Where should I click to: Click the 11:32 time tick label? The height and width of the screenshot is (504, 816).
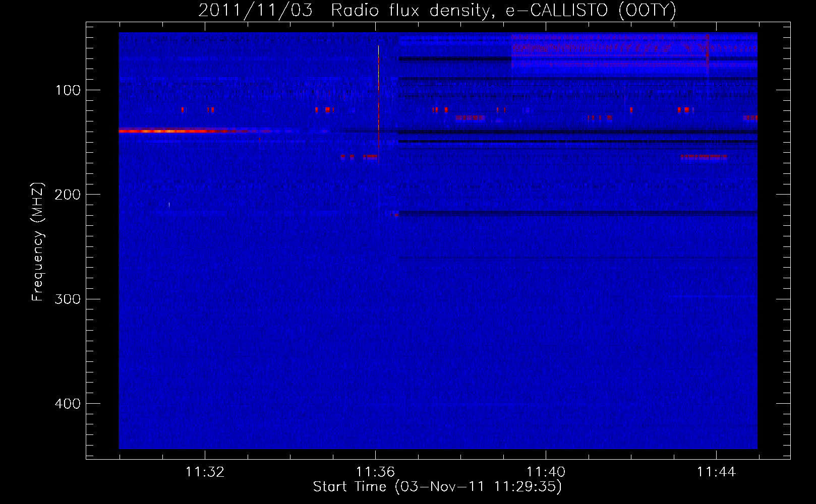[205, 472]
